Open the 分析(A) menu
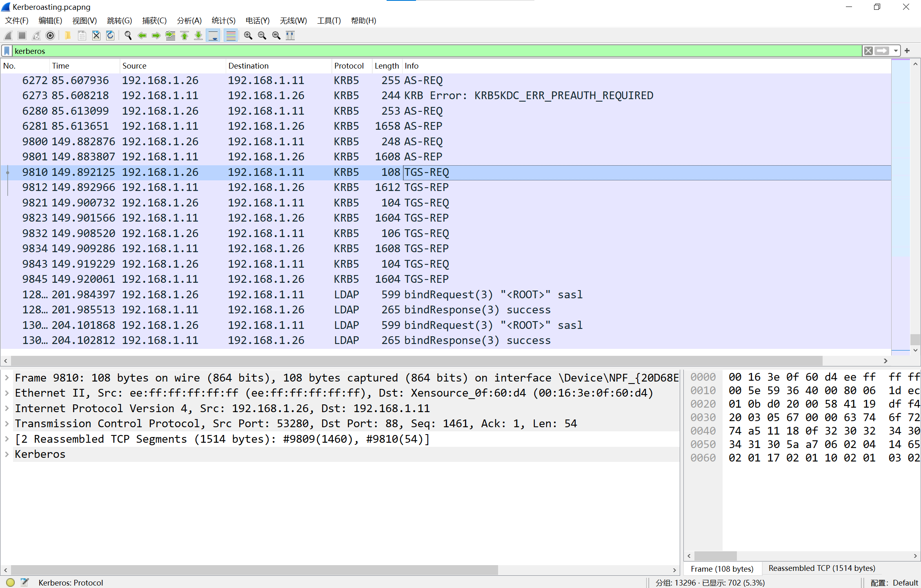The image size is (921, 588). pos(189,20)
